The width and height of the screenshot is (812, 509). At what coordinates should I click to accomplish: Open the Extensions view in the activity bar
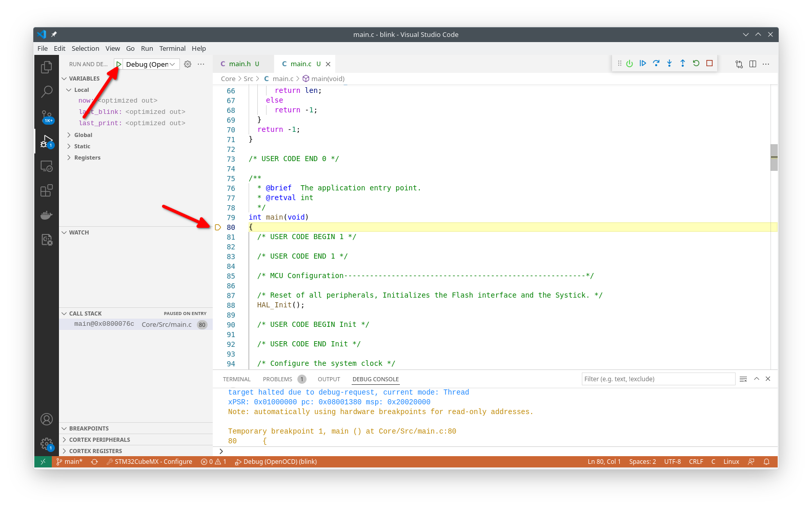pos(47,191)
